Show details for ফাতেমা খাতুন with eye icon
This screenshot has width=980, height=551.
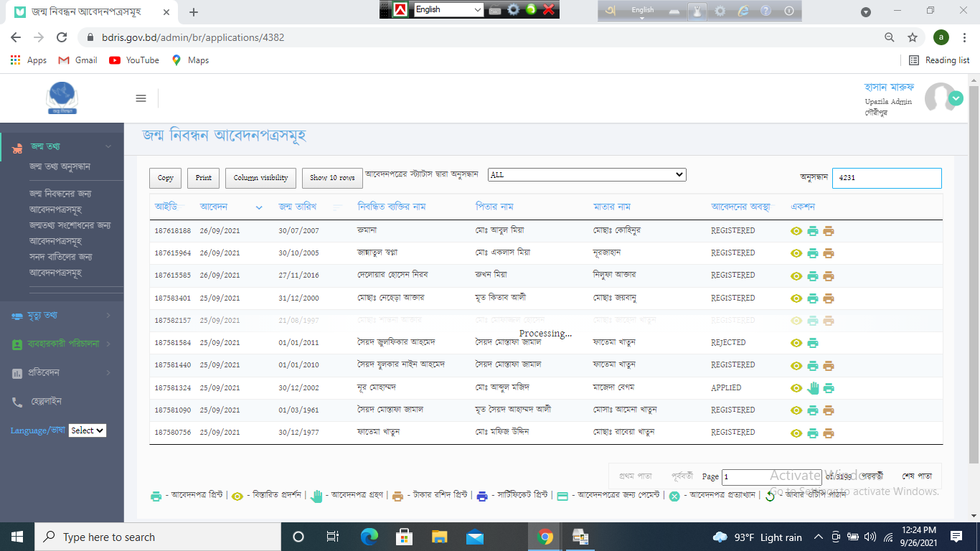pyautogui.click(x=796, y=433)
